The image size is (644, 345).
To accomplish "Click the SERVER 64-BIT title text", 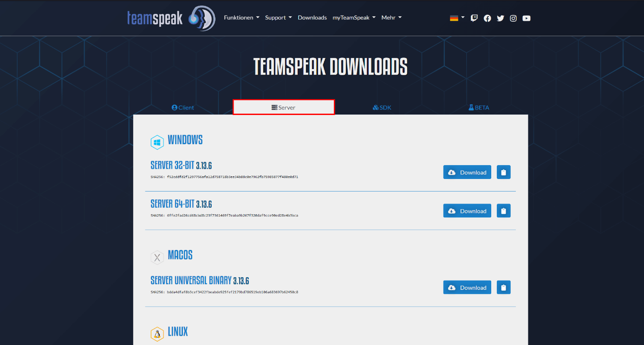I will (172, 204).
